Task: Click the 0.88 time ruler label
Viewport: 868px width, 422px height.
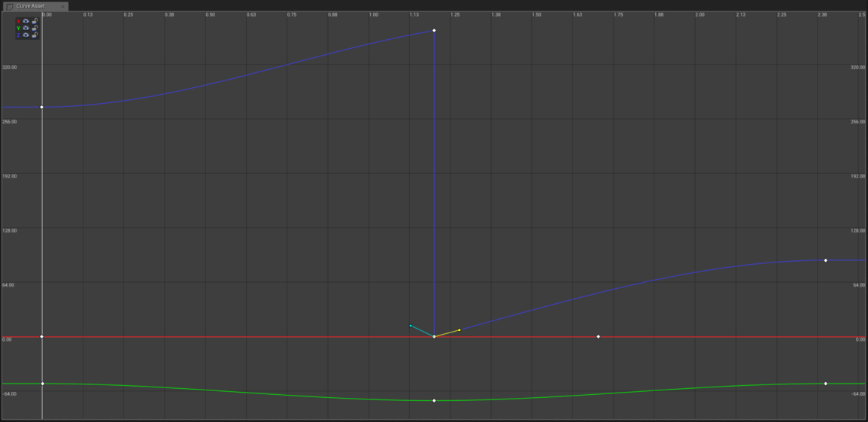Action: click(332, 15)
